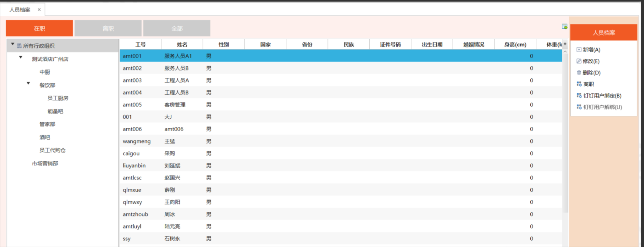The width and height of the screenshot is (644, 247).
Task: Collapse the 所有行政组织 root tree node
Action: (13, 44)
